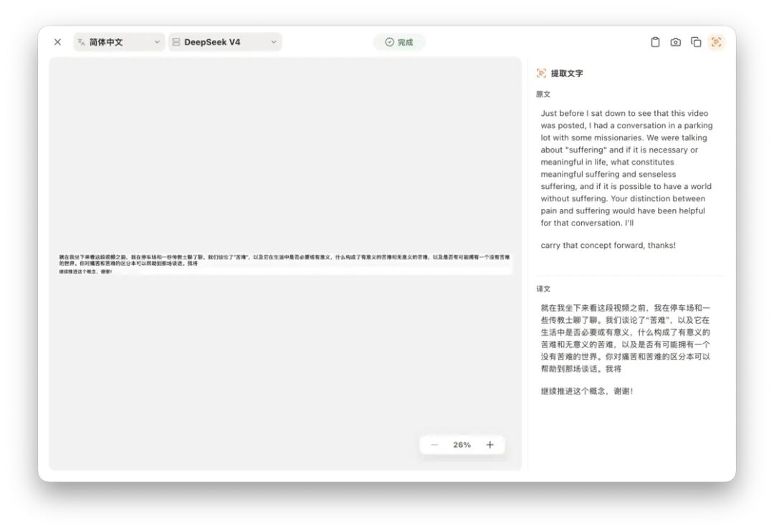Viewport: 774px width, 532px height.
Task: Click the translate icon beside 简体中文
Action: coord(82,42)
